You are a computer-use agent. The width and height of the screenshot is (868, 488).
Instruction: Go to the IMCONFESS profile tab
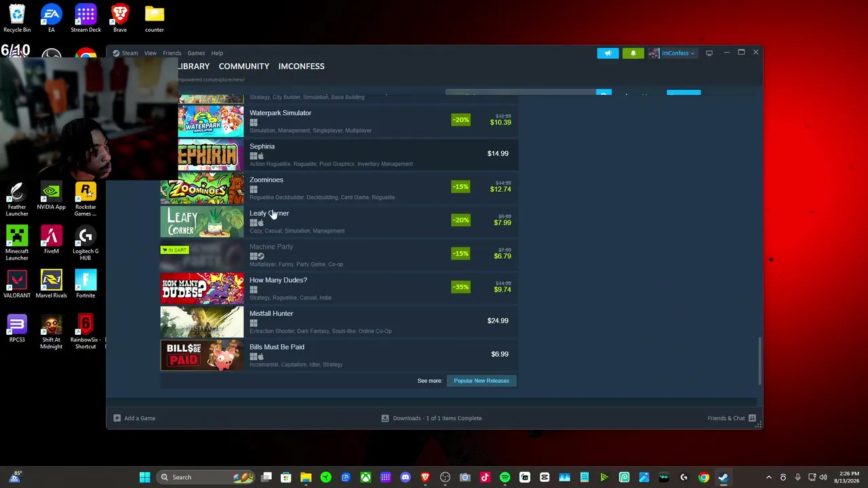(x=301, y=66)
